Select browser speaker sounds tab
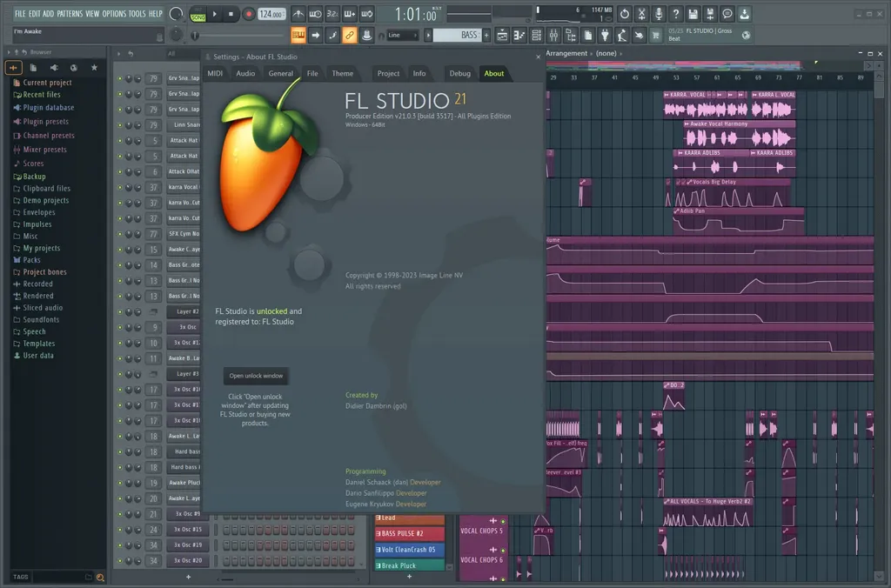Image resolution: width=891 pixels, height=588 pixels. click(x=54, y=68)
